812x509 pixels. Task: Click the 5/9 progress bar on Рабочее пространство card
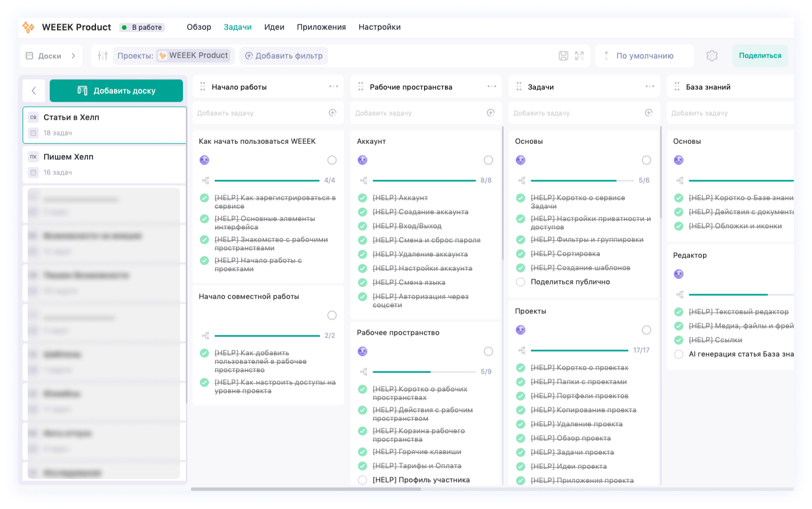(x=424, y=372)
